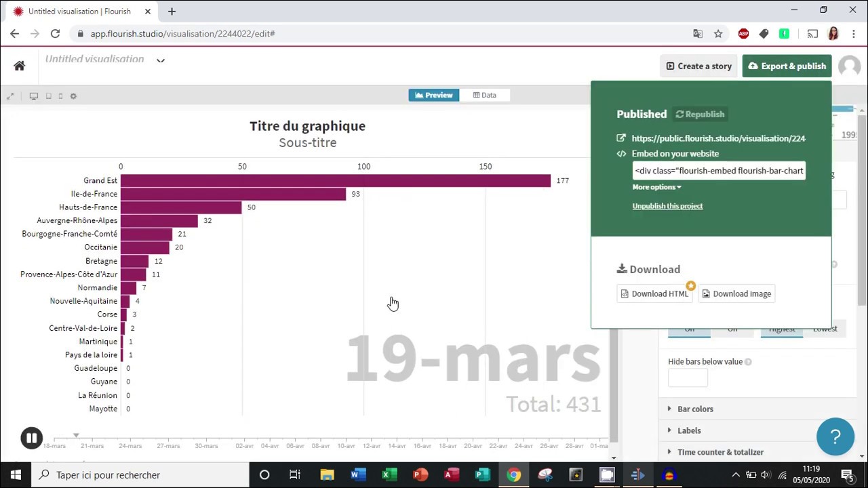Open the external link icon beside public URL

point(621,138)
